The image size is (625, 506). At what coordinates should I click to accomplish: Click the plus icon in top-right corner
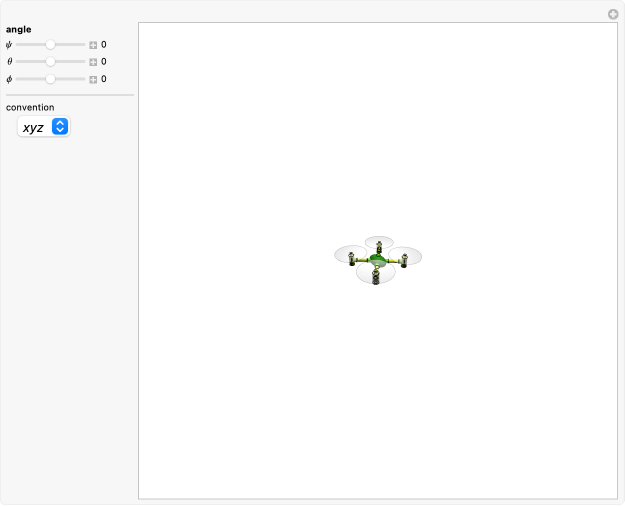[x=613, y=14]
